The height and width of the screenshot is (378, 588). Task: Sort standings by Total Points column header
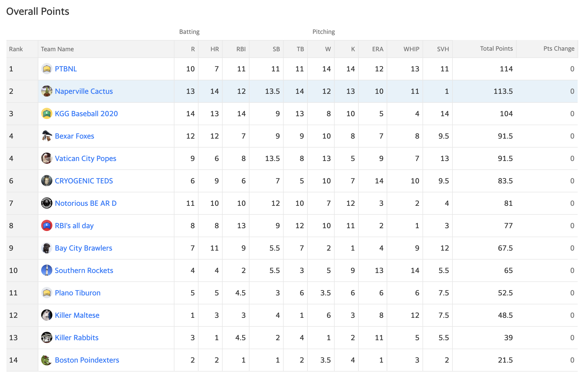pos(496,49)
